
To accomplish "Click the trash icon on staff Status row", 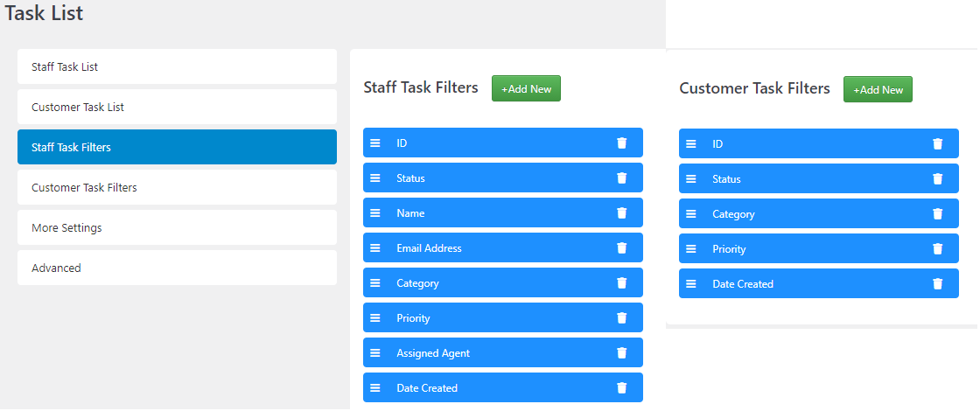I will click(x=621, y=178).
